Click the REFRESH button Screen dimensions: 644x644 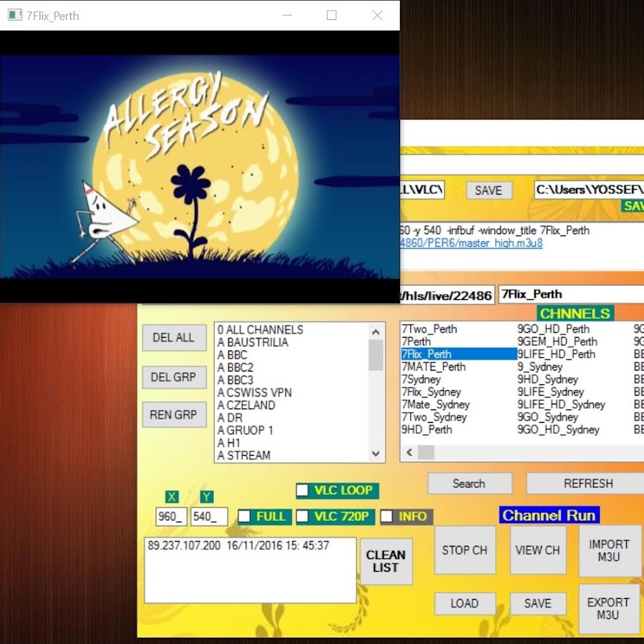point(587,484)
